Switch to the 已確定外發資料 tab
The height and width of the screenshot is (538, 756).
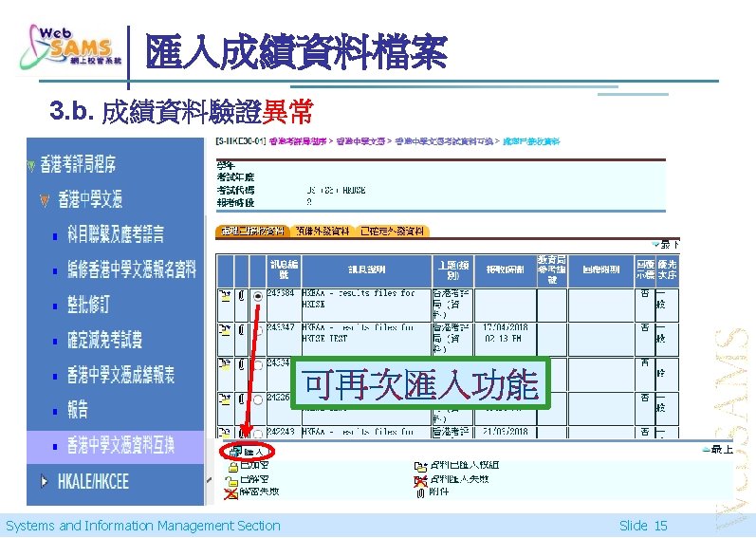tap(392, 232)
